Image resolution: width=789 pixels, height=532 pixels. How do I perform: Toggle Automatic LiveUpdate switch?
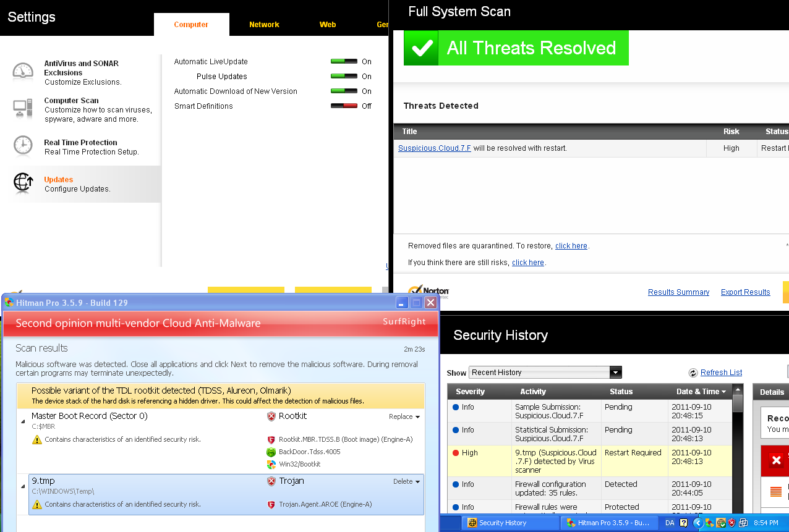(x=344, y=62)
